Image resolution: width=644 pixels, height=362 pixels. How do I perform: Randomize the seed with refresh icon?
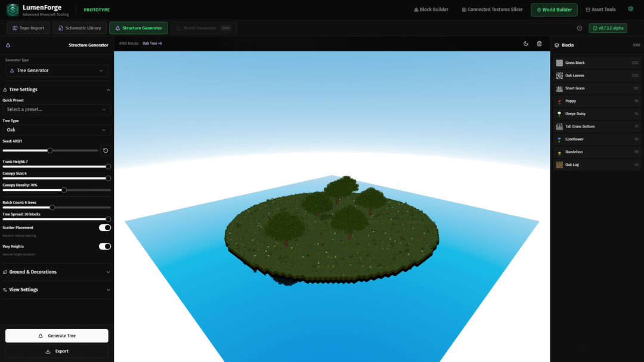coord(106,151)
